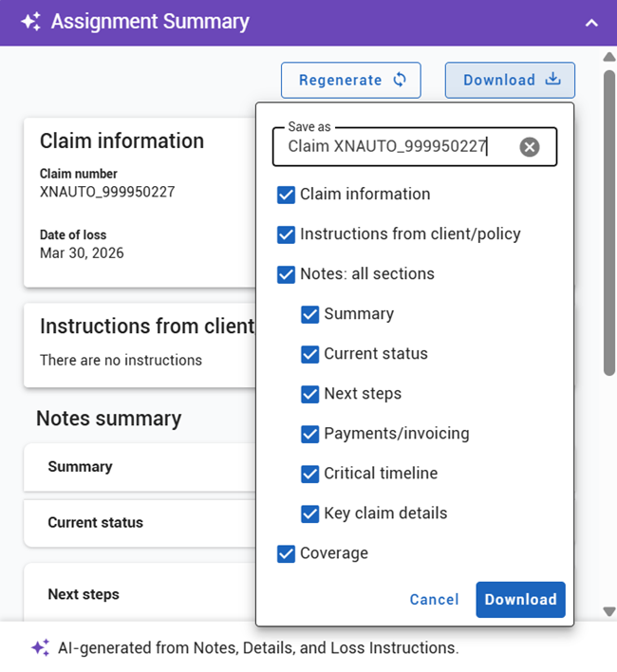Click the download tray icon in the top button

tap(553, 80)
